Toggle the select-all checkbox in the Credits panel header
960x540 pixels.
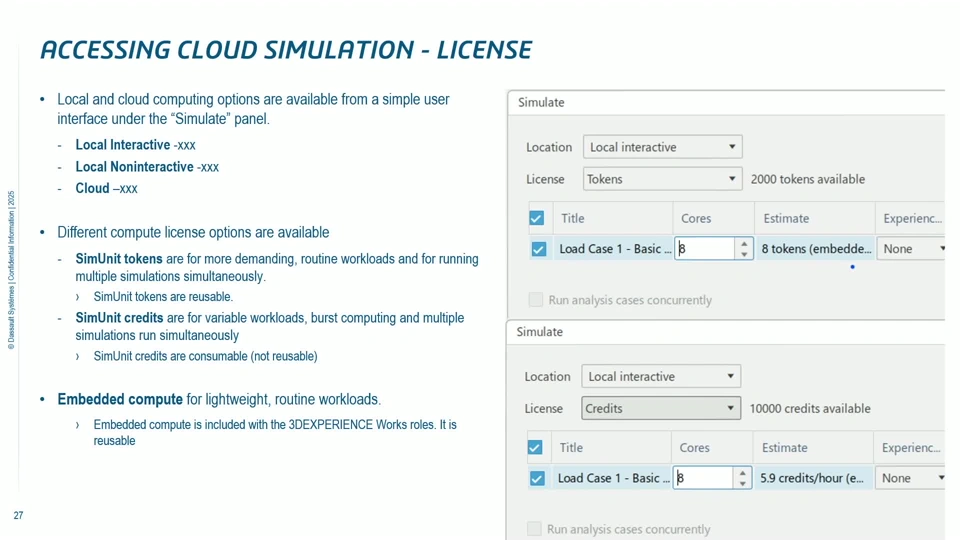click(x=534, y=447)
